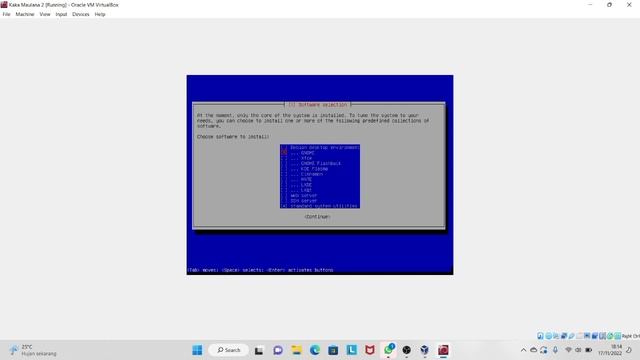640x360 pixels.
Task: Click the VirtualBox keyboard capture indicator
Action: point(618,336)
